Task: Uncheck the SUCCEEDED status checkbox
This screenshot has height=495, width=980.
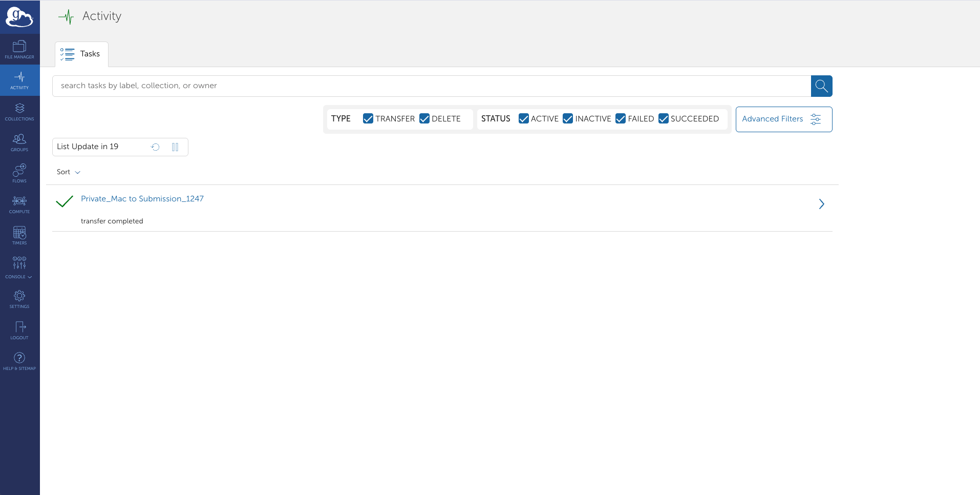Action: (x=664, y=119)
